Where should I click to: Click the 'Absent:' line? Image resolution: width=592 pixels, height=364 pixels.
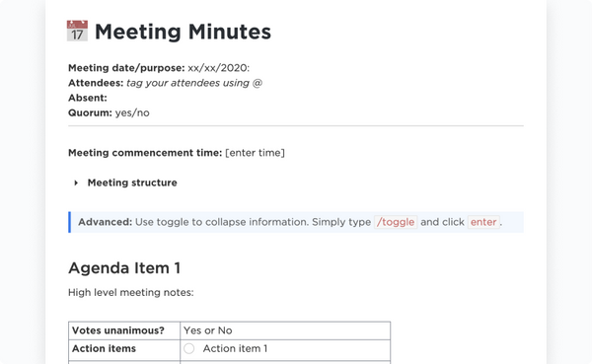tap(88, 98)
